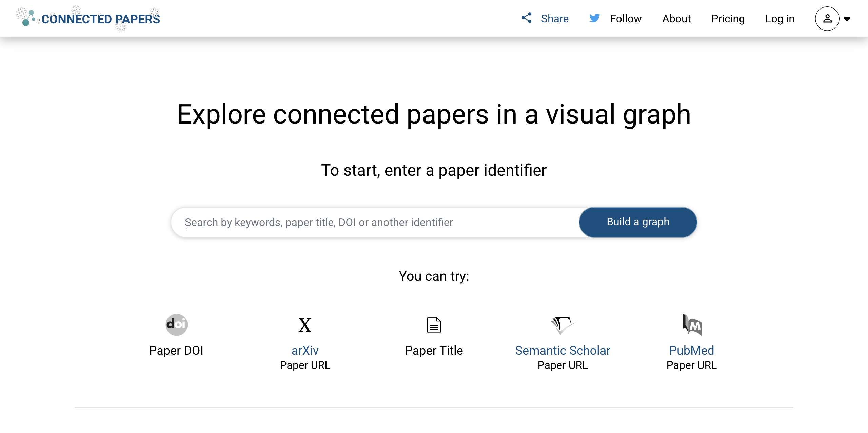868x433 pixels.
Task: Click inside the paper search input field
Action: (x=339, y=222)
